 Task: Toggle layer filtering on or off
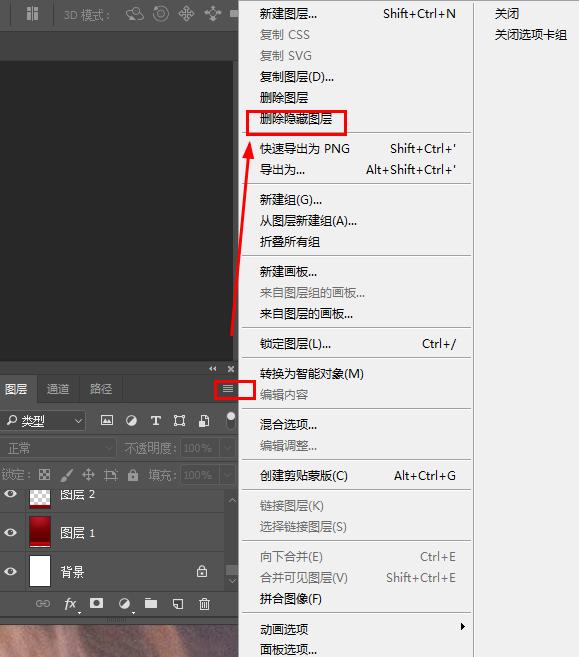click(x=230, y=420)
